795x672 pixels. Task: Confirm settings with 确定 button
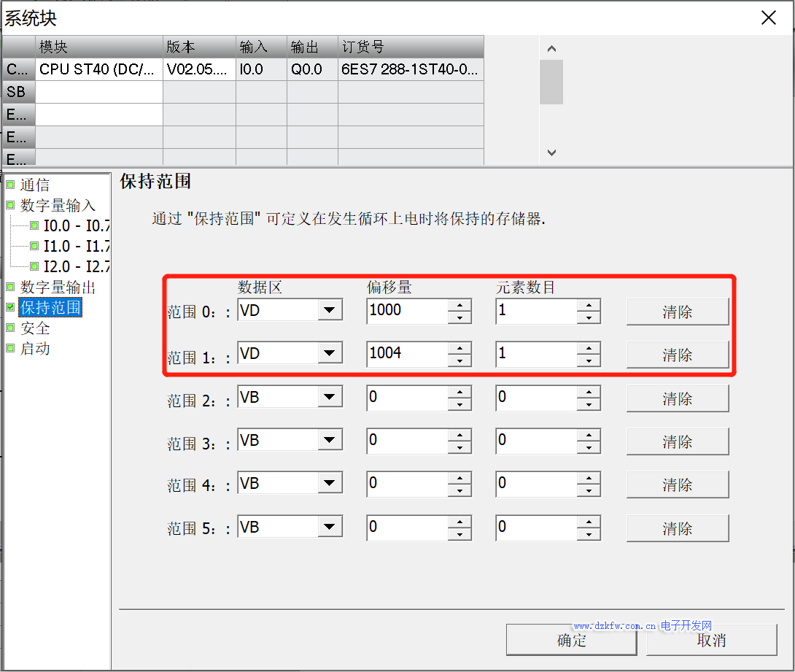tap(571, 641)
